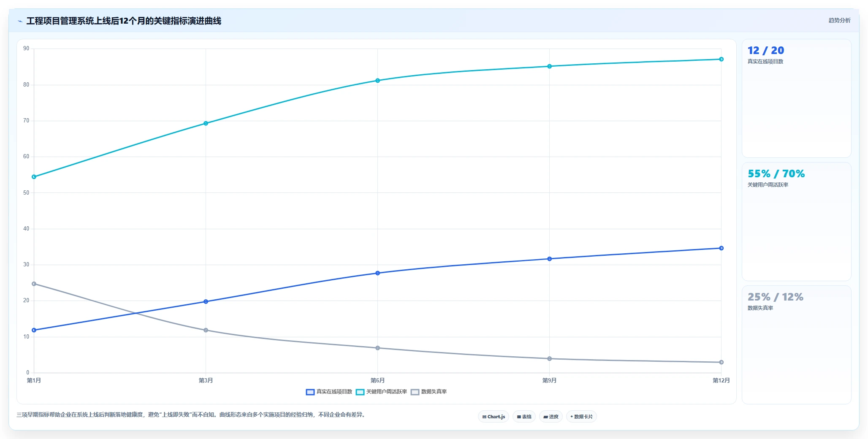Select the gray 数据失真率 point at 第9月

click(x=550, y=359)
